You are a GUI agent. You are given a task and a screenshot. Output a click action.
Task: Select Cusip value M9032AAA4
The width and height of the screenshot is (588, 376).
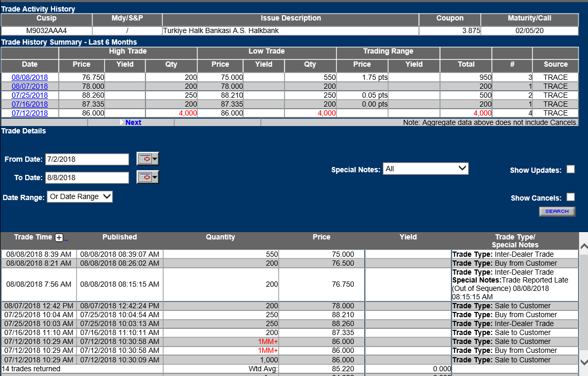[x=47, y=31]
